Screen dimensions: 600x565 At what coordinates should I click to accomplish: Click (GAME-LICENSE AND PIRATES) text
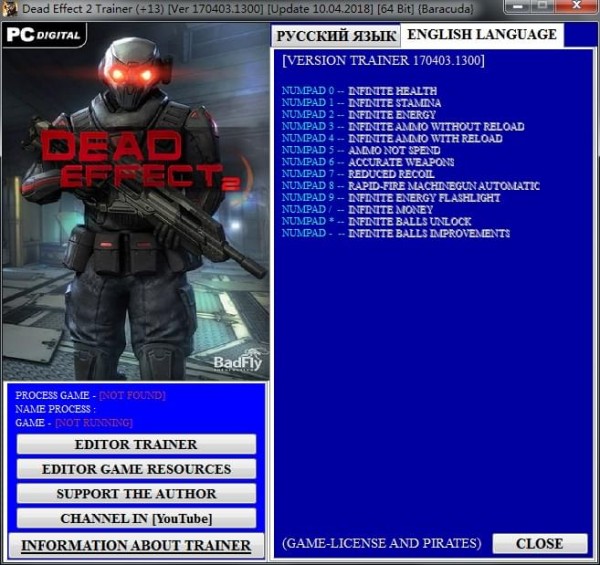[x=382, y=544]
